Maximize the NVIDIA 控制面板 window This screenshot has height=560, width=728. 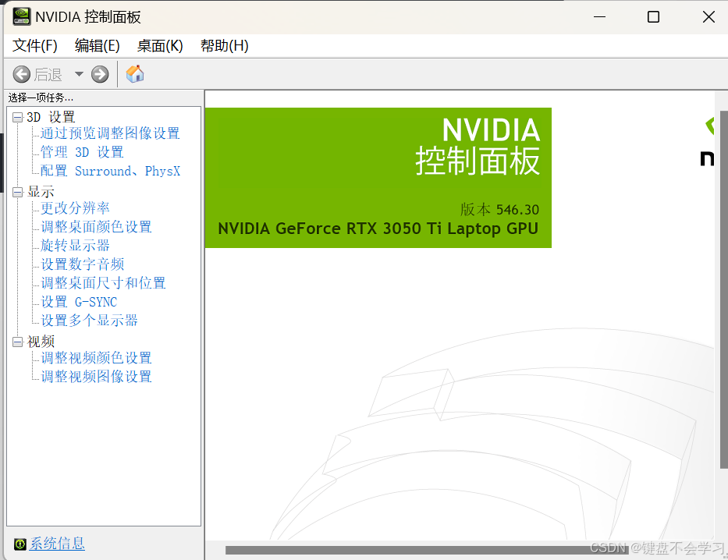coord(653,16)
